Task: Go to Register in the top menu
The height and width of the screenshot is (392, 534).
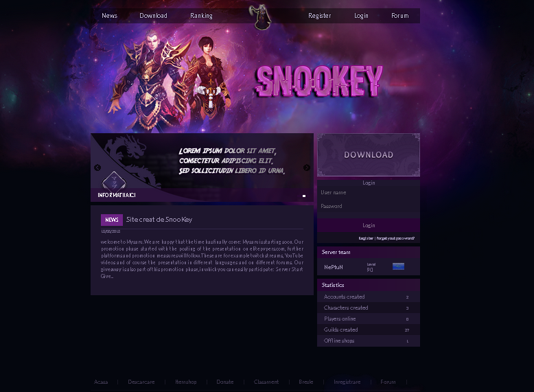Action: (319, 16)
